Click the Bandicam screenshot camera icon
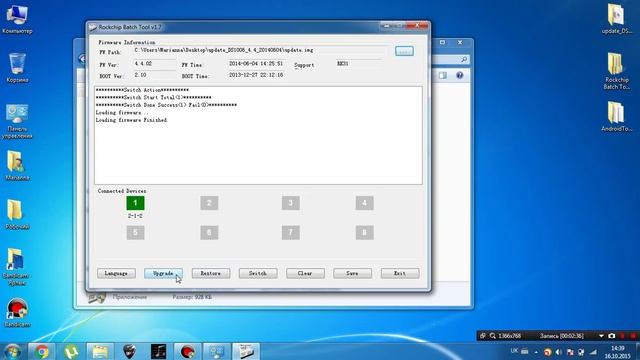This screenshot has height=360, width=640. [x=611, y=336]
